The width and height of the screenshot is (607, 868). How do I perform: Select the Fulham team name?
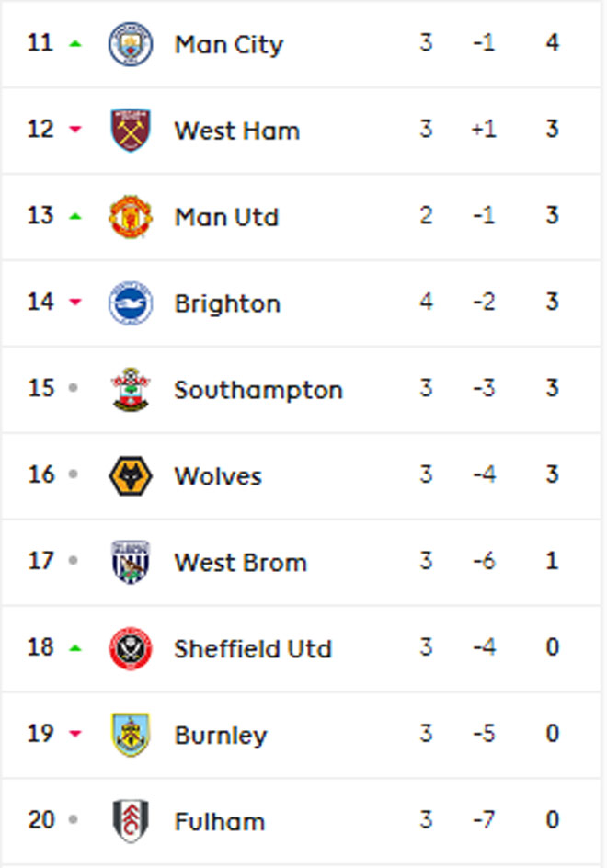219,821
